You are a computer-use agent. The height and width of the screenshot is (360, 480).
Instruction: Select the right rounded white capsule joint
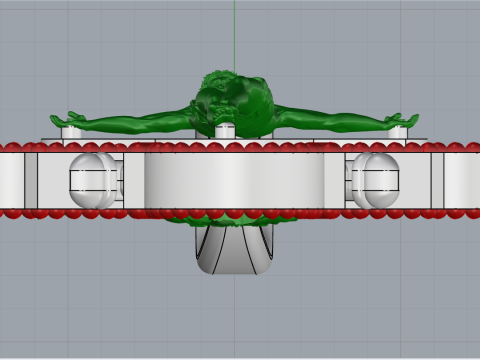376,180
